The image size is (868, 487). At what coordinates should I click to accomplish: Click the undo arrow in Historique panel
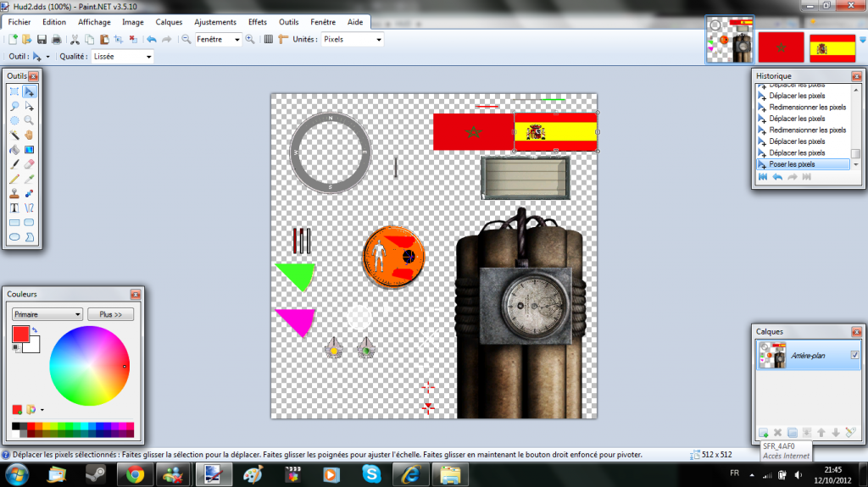[x=777, y=177]
